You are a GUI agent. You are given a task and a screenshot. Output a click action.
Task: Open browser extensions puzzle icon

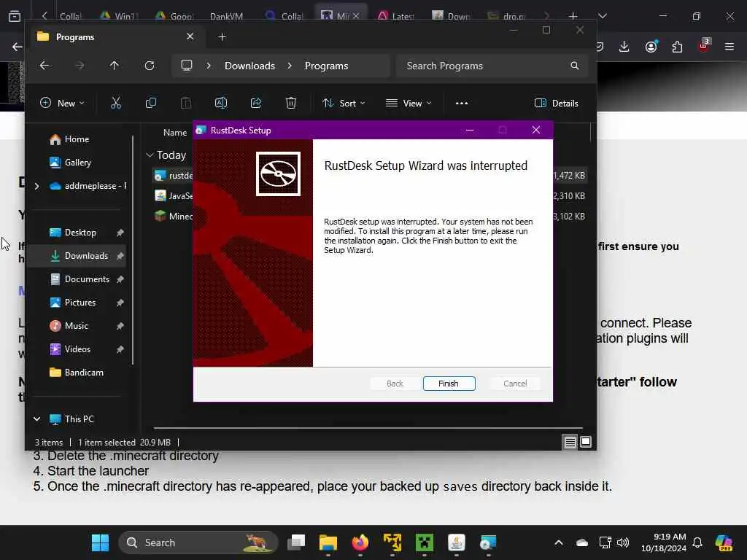tap(677, 46)
